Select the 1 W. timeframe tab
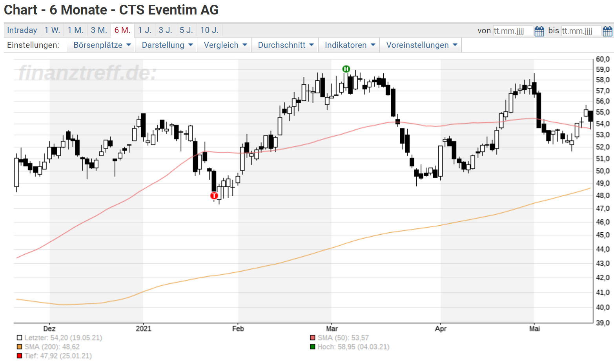The height and width of the screenshot is (364, 614). (52, 30)
